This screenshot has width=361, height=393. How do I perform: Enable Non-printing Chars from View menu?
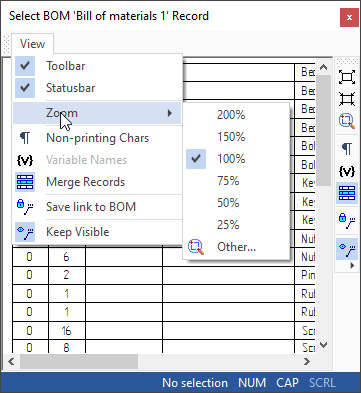coord(97,138)
